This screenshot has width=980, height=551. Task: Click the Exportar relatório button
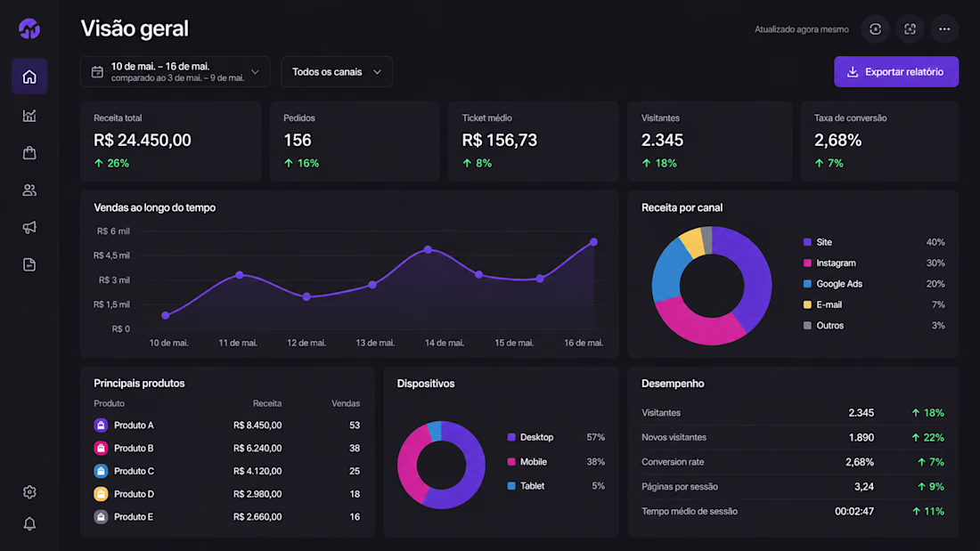pos(895,72)
